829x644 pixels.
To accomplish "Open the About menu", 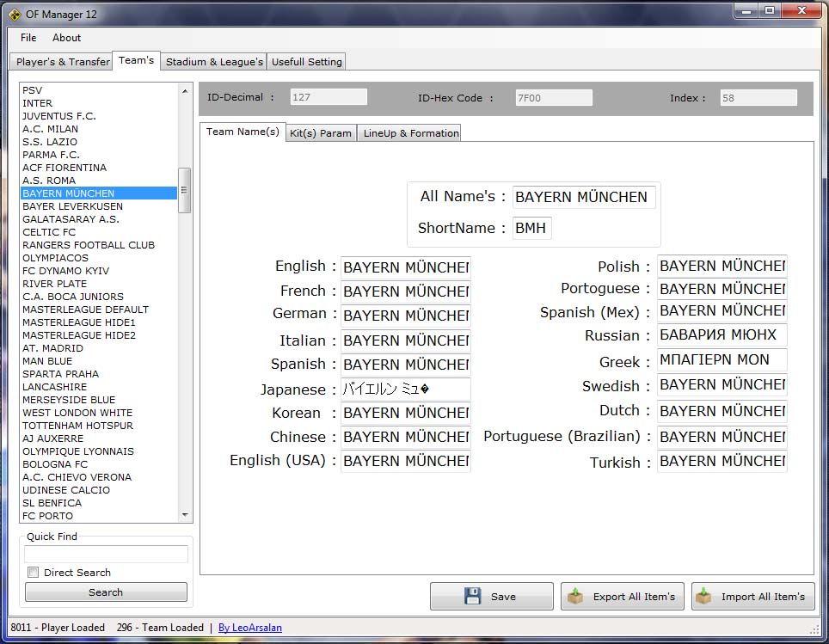I will click(66, 38).
